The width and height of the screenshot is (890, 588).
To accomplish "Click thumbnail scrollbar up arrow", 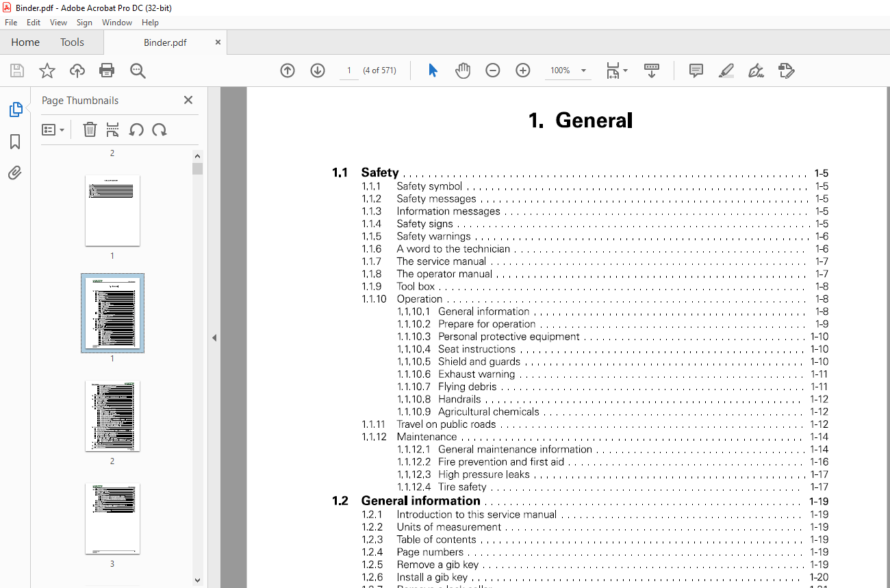I will click(x=197, y=155).
